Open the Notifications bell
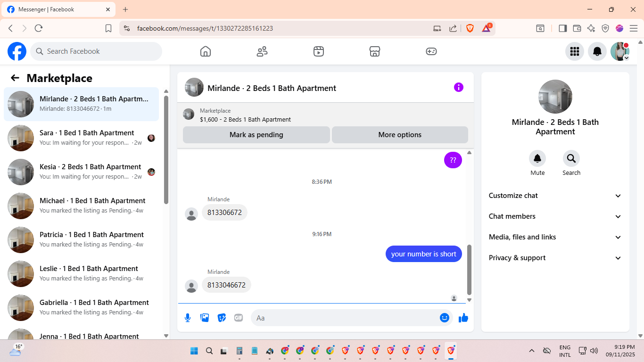Image resolution: width=644 pixels, height=362 pixels. [597, 51]
